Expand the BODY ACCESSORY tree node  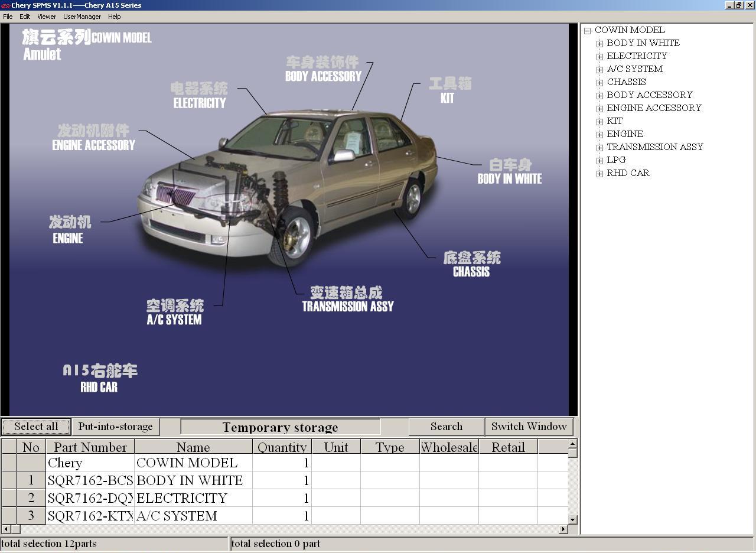pos(600,96)
